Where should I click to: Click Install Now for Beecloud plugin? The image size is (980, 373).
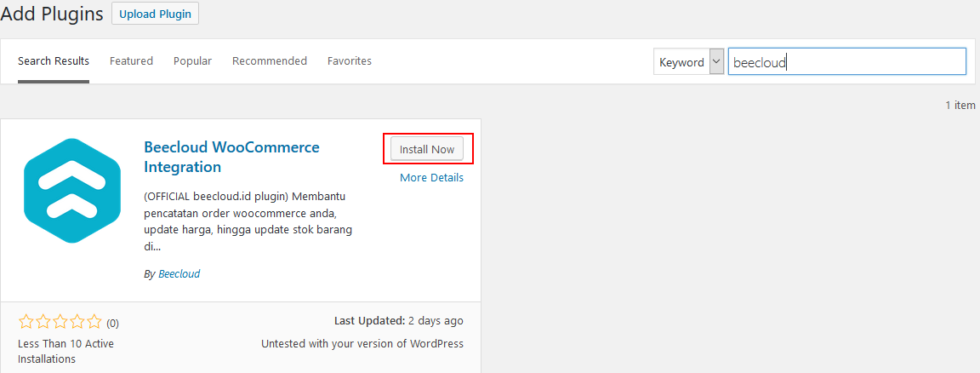pyautogui.click(x=427, y=150)
